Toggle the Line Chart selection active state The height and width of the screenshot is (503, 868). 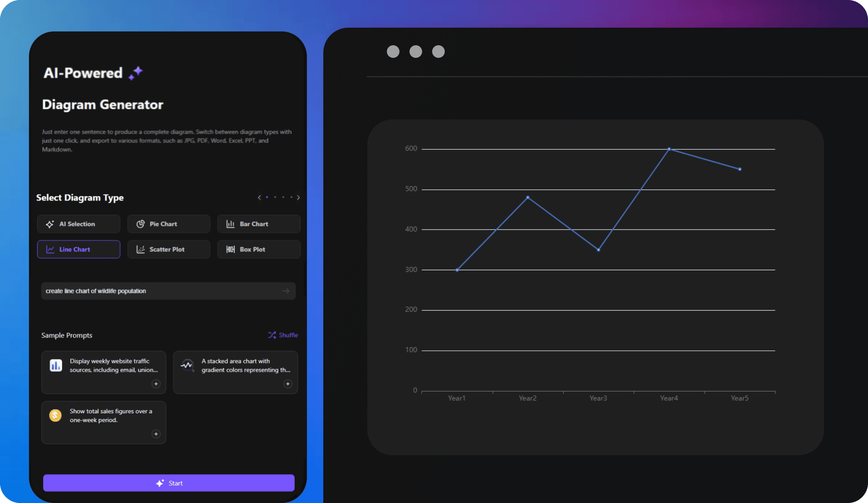click(x=78, y=249)
